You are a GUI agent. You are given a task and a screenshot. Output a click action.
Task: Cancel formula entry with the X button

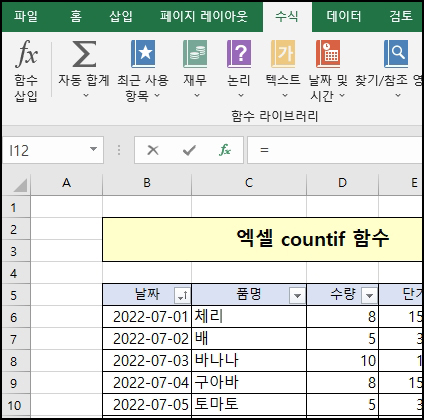(153, 150)
